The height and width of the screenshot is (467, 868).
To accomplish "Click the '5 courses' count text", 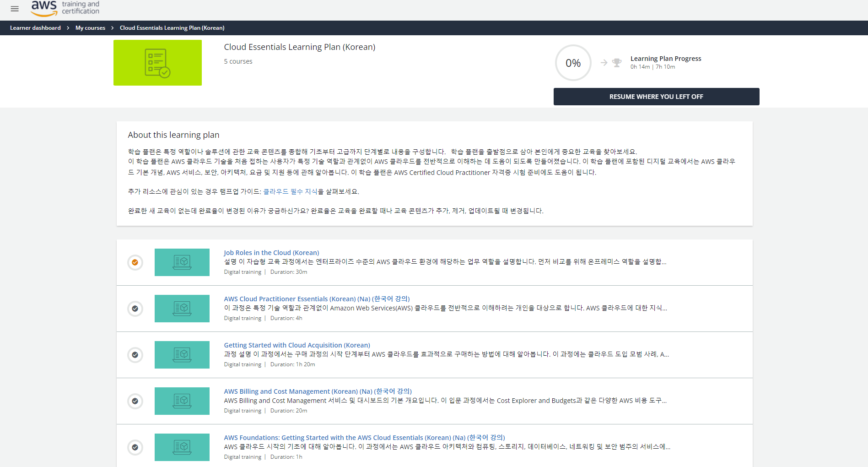I will coord(238,61).
